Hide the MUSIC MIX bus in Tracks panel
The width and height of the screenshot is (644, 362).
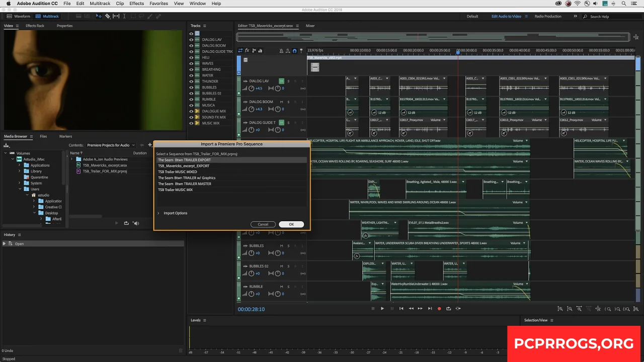[x=191, y=123]
